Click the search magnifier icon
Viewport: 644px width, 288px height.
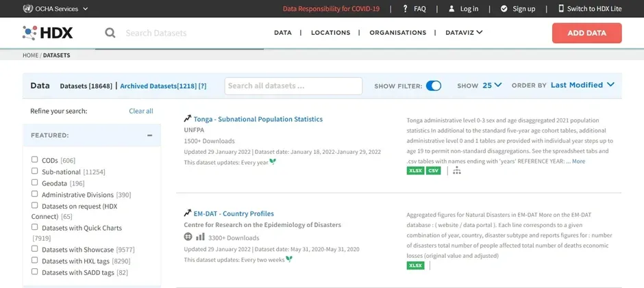(110, 33)
